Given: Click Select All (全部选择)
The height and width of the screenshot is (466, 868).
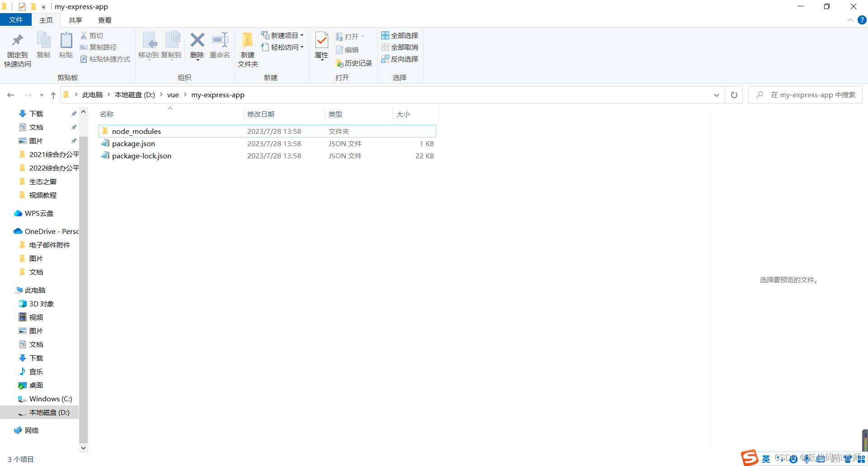Looking at the screenshot, I should coord(400,35).
